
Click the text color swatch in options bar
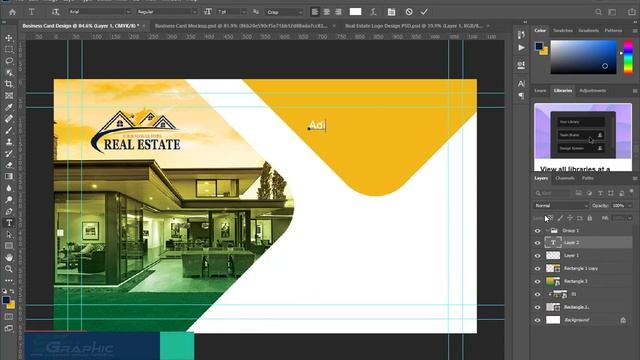point(356,12)
